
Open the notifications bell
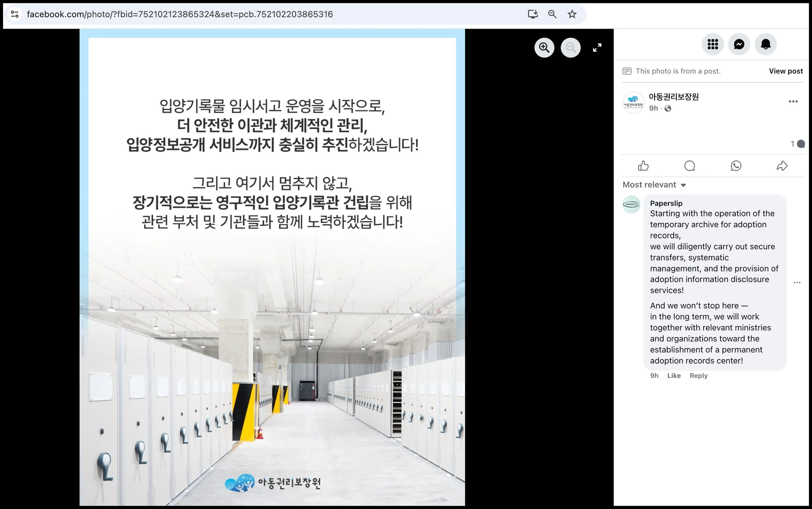[765, 44]
